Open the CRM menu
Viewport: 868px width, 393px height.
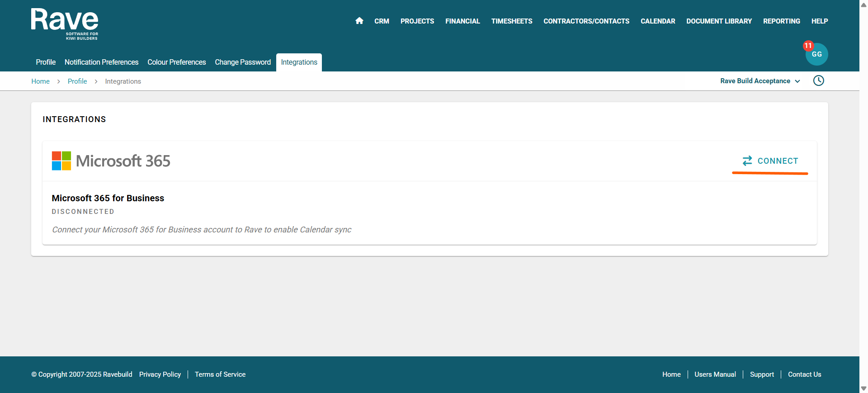pos(382,21)
